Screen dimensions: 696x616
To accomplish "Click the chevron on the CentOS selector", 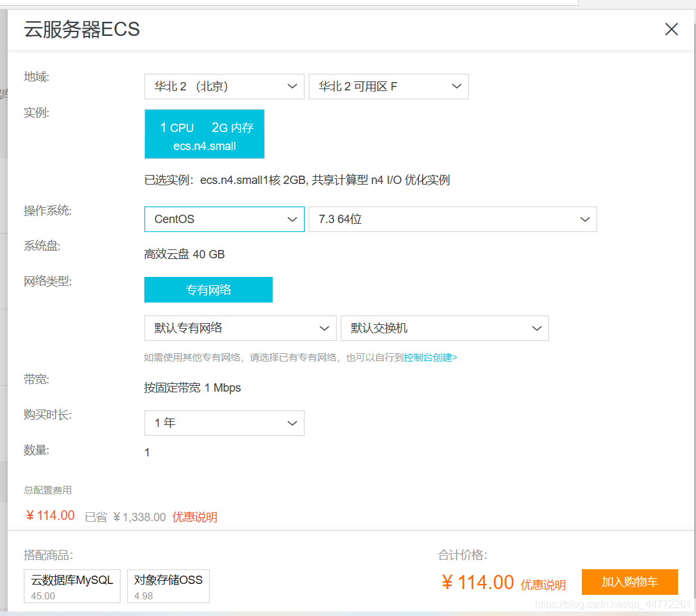I will pyautogui.click(x=293, y=219).
